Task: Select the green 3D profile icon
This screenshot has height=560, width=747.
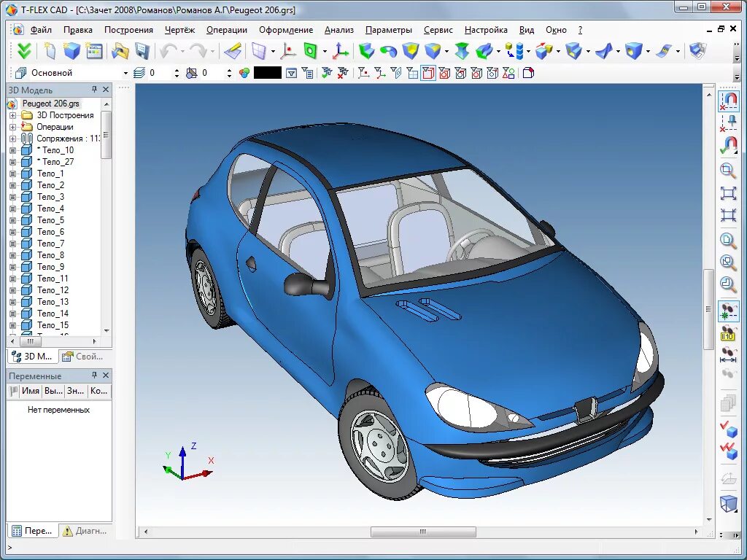Action: click(310, 50)
